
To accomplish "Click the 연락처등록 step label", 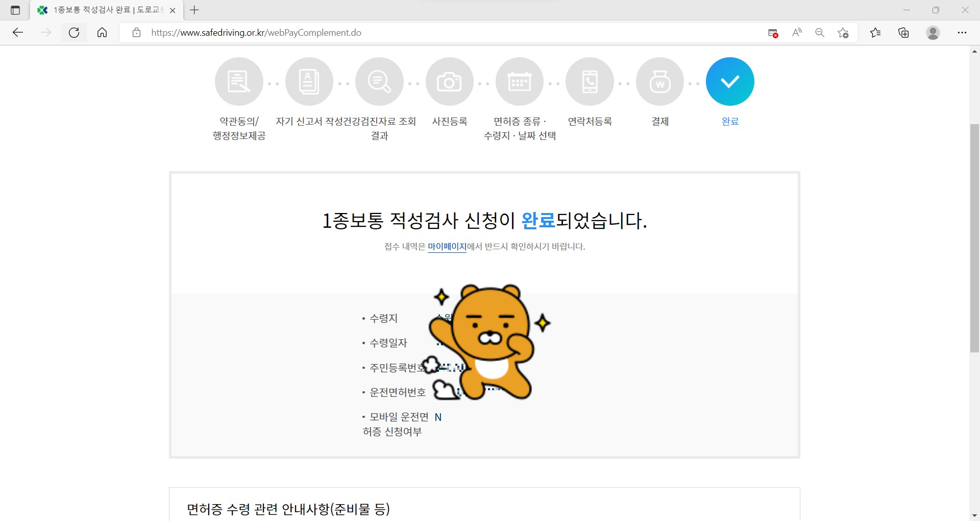I will [590, 122].
